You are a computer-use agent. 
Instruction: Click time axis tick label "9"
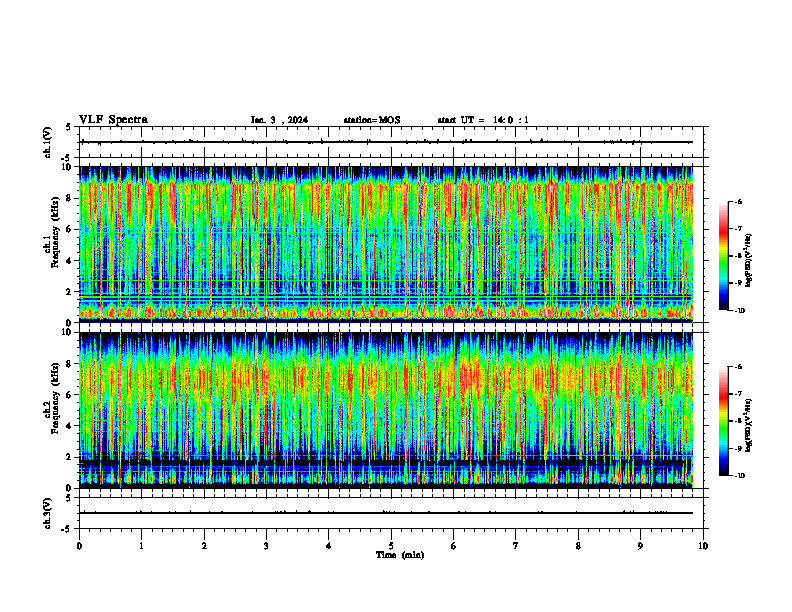point(640,546)
